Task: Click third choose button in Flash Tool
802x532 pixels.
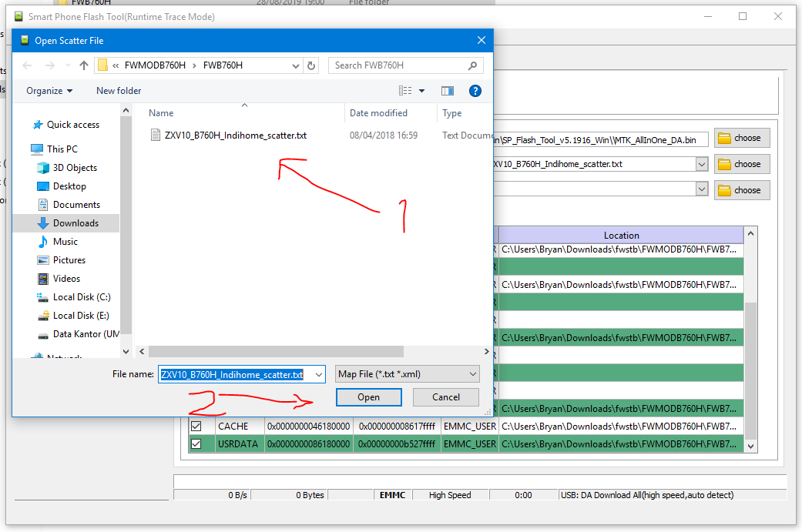Action: pos(742,190)
